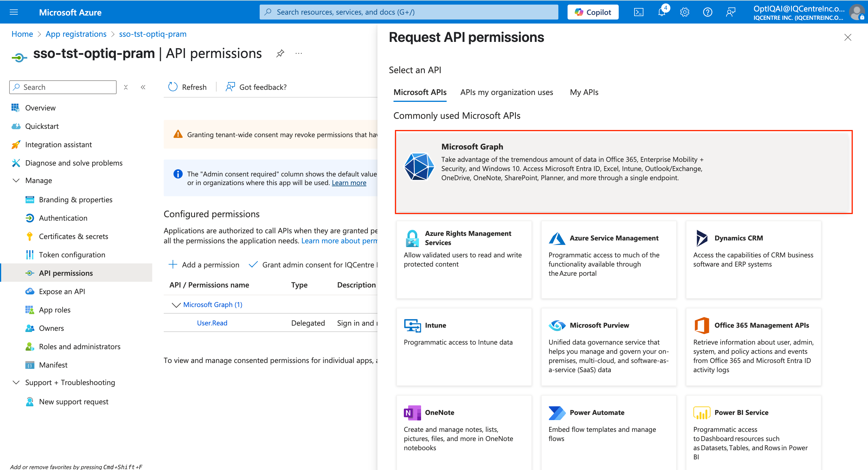Pin the API permissions blade

coord(280,53)
